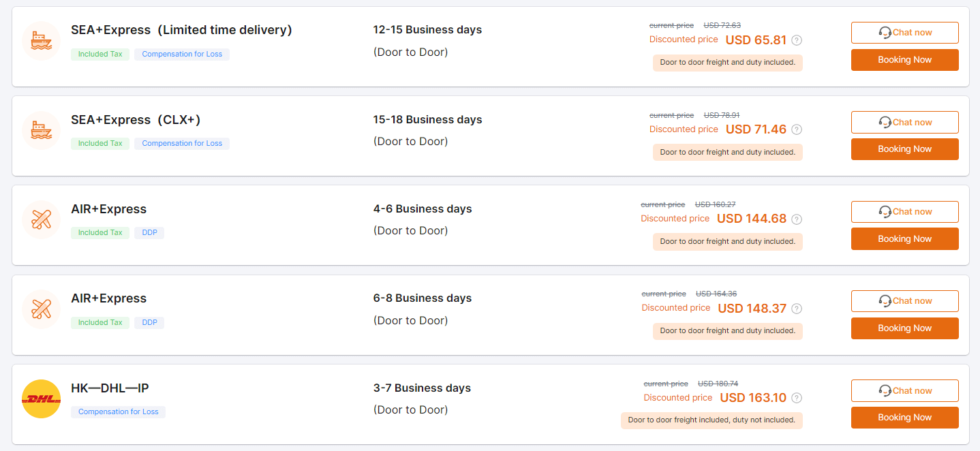980x451 pixels.
Task: Click the ship icon for SEA+Express CLX+
Action: [42, 130]
